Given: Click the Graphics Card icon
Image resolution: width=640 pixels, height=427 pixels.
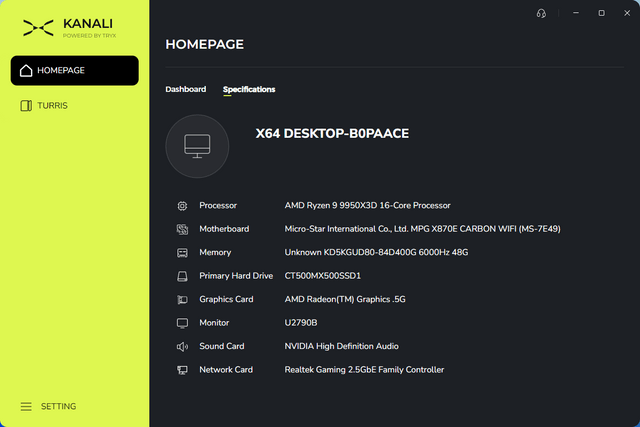Looking at the screenshot, I should [182, 300].
